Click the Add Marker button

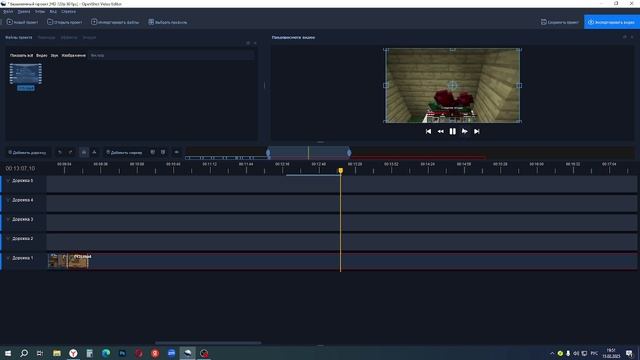[124, 152]
